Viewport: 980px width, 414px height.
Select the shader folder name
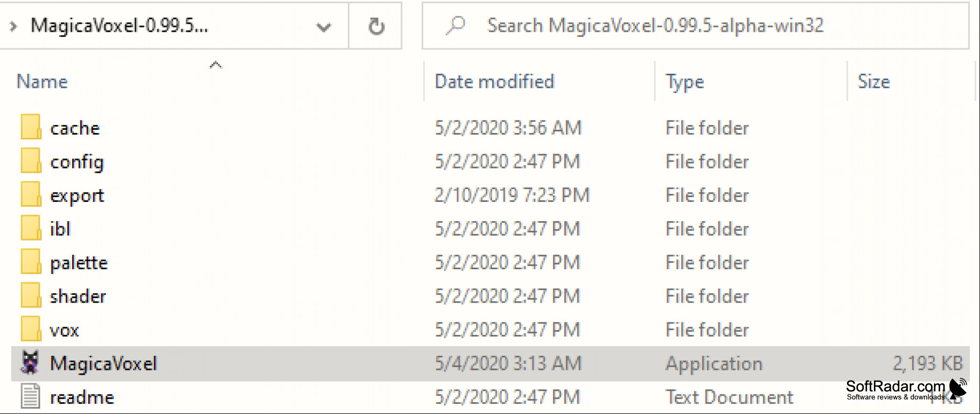[x=78, y=296]
